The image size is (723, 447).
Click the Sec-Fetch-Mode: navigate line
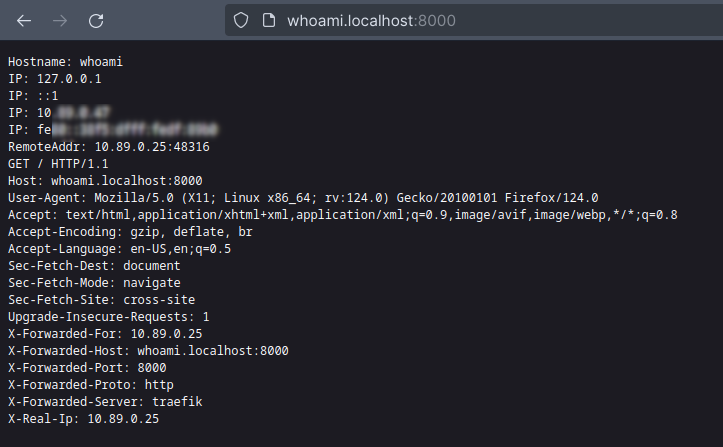94,283
